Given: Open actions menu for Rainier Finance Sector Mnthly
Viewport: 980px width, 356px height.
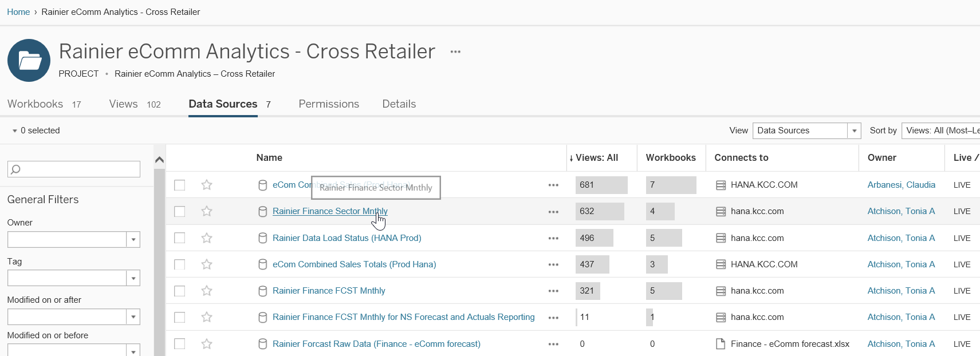Looking at the screenshot, I should [553, 212].
